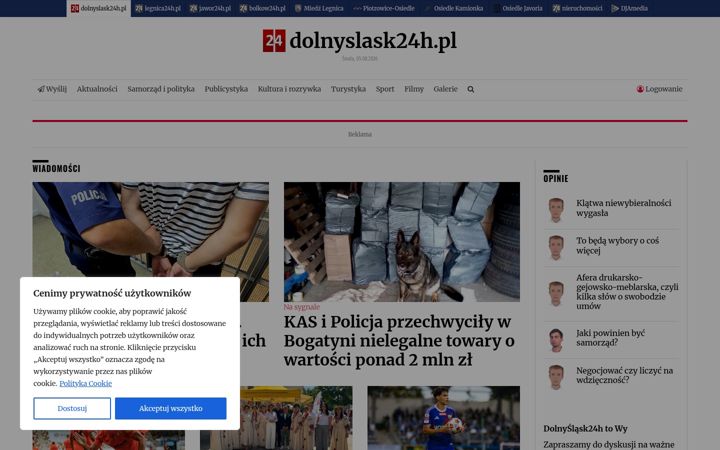The image size is (720, 450).
Task: Open the search magnifier icon in navigation
Action: click(x=471, y=89)
